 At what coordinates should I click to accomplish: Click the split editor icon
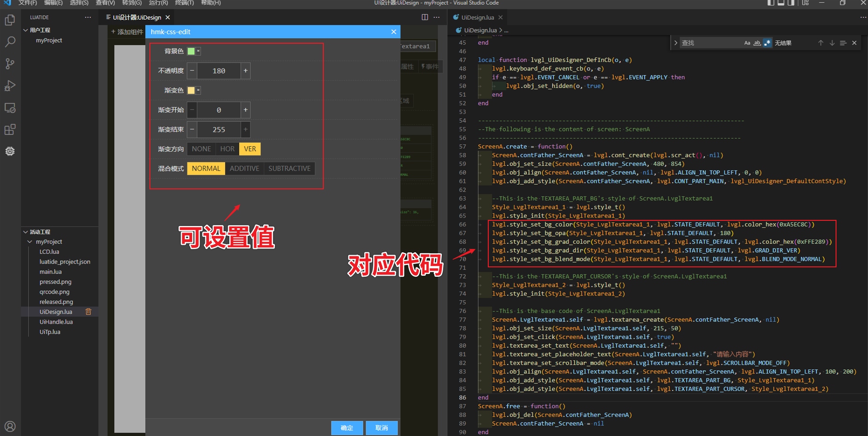pos(425,17)
